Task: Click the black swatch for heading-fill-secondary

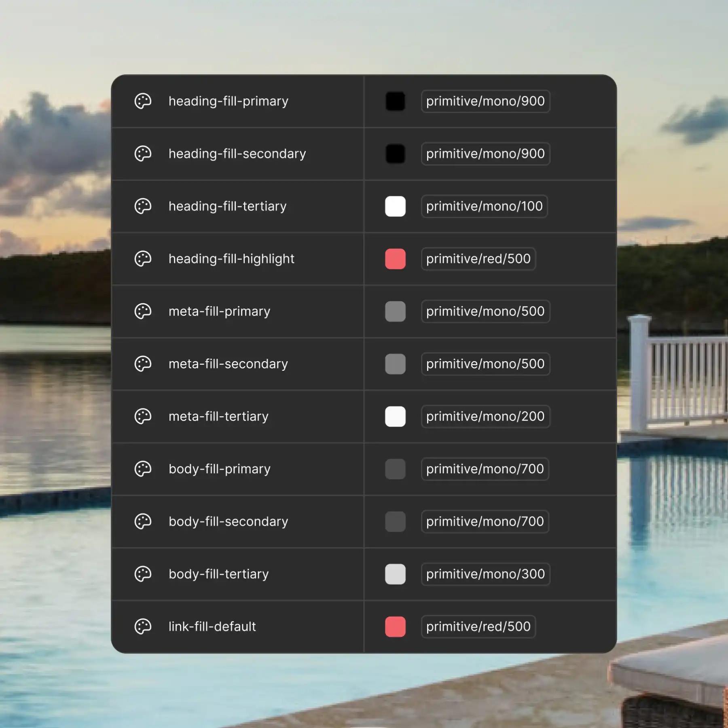Action: [x=395, y=154]
